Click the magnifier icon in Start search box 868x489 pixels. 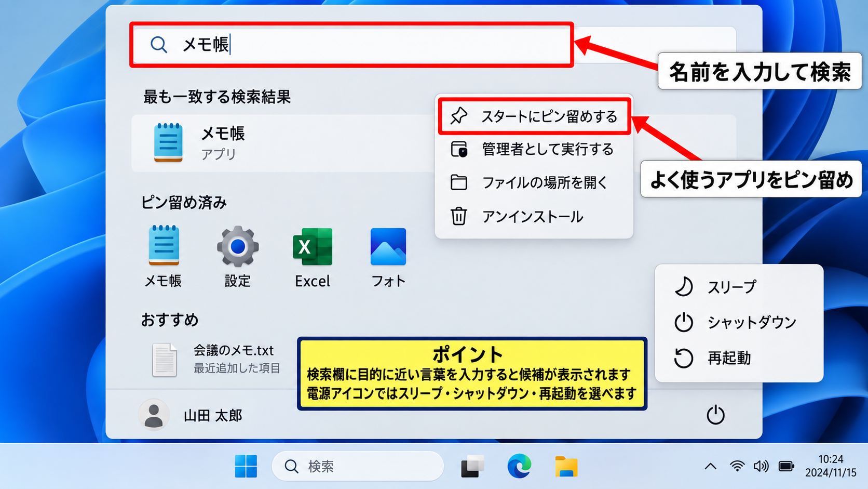[x=159, y=45]
